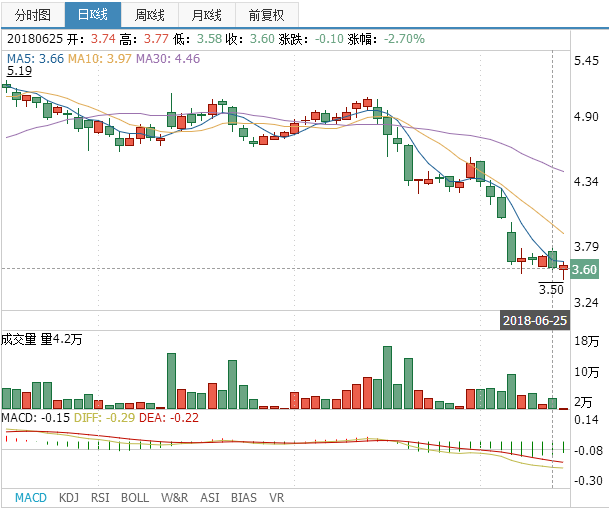Click the MA5: 3.66 legend label
609x512 pixels.
coord(35,59)
